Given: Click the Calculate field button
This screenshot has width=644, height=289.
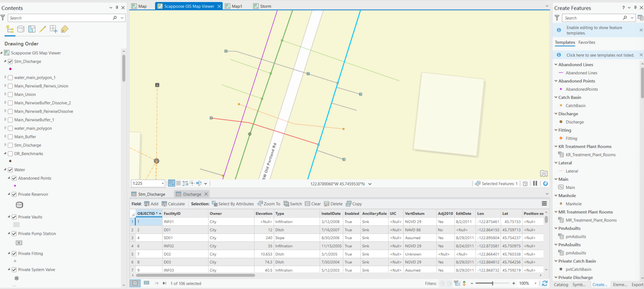Looking at the screenshot, I should click(173, 204).
